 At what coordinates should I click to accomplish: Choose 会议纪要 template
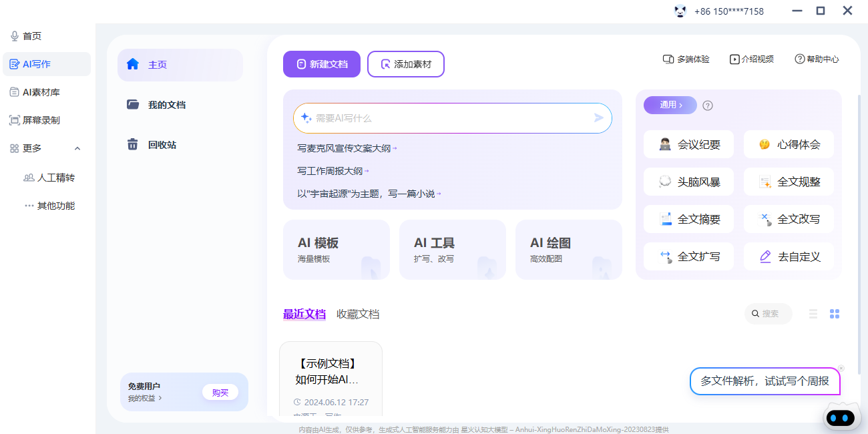click(x=688, y=144)
